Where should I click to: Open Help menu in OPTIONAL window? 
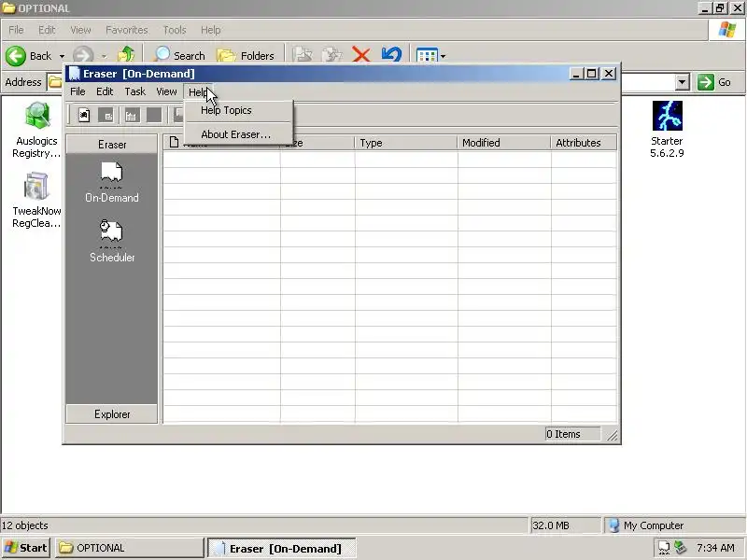tap(210, 30)
